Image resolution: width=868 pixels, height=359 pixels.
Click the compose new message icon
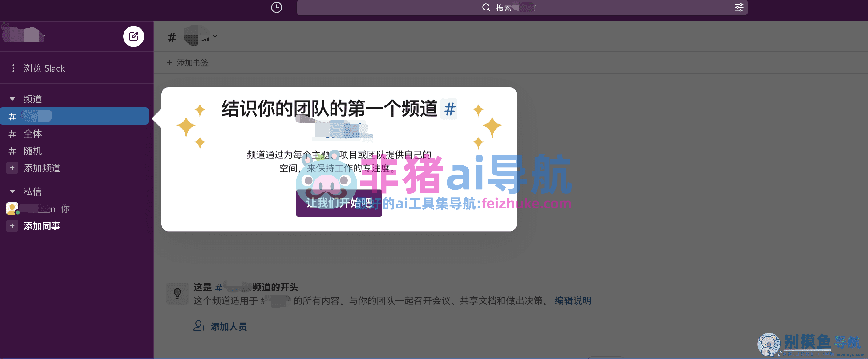[133, 36]
